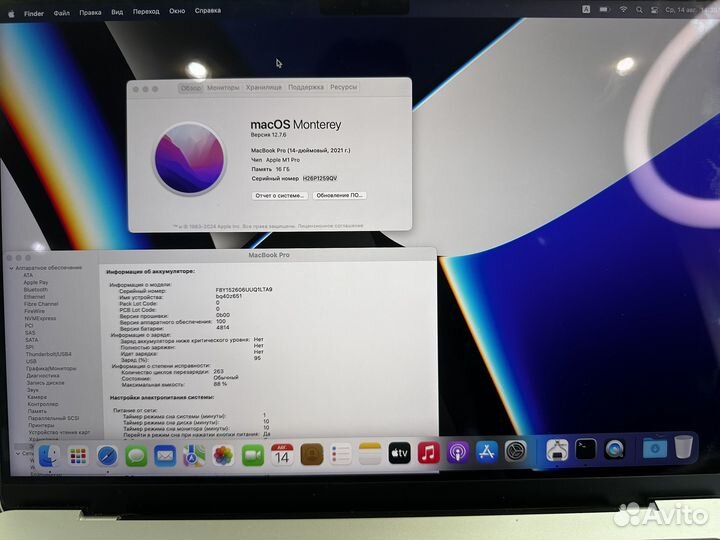Open the Apple menu

tap(11, 14)
